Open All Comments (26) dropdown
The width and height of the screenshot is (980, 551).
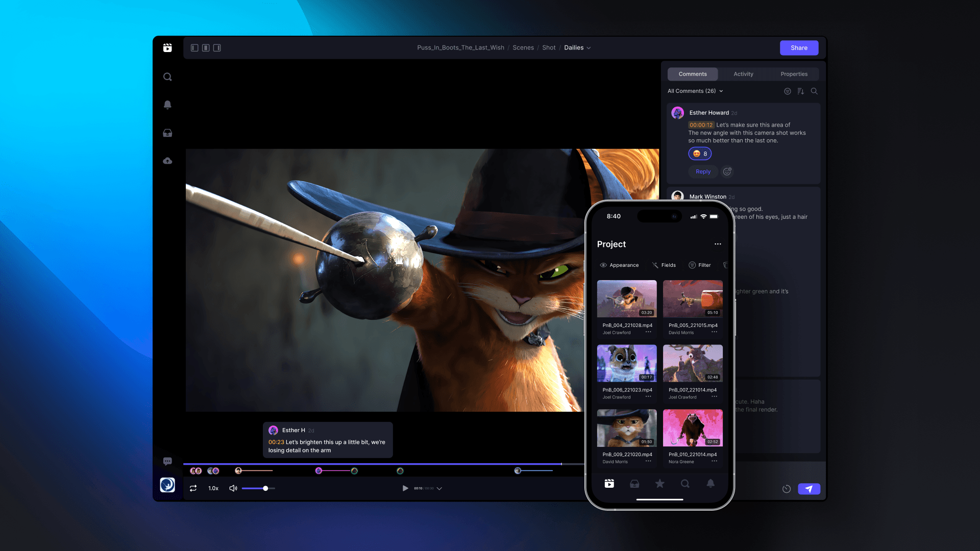click(695, 91)
